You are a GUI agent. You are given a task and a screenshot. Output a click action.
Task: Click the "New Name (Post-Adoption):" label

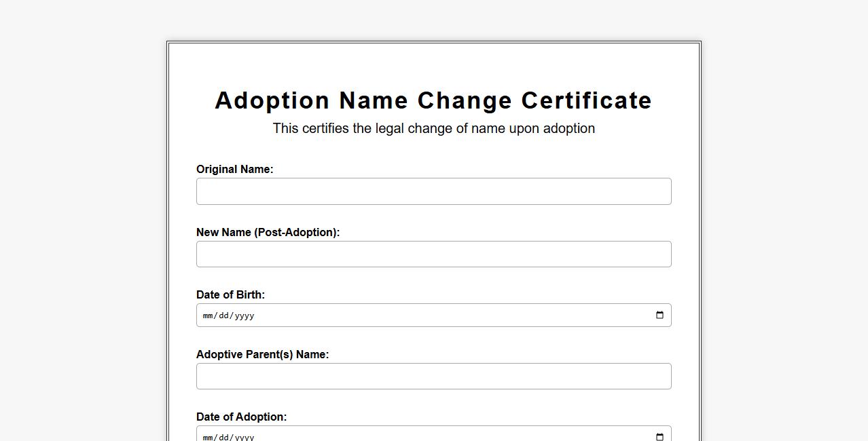click(x=268, y=233)
